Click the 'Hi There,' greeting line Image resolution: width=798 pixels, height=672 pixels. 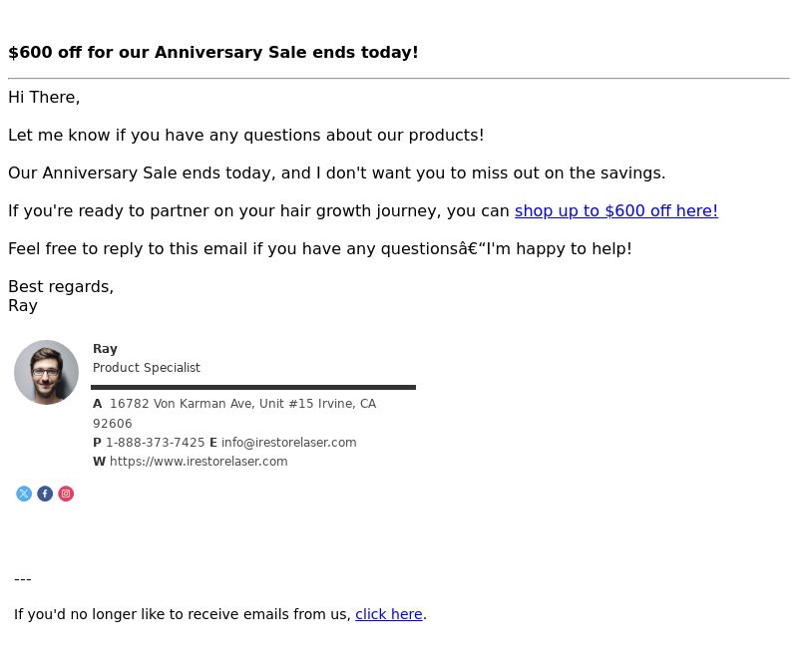tap(44, 97)
